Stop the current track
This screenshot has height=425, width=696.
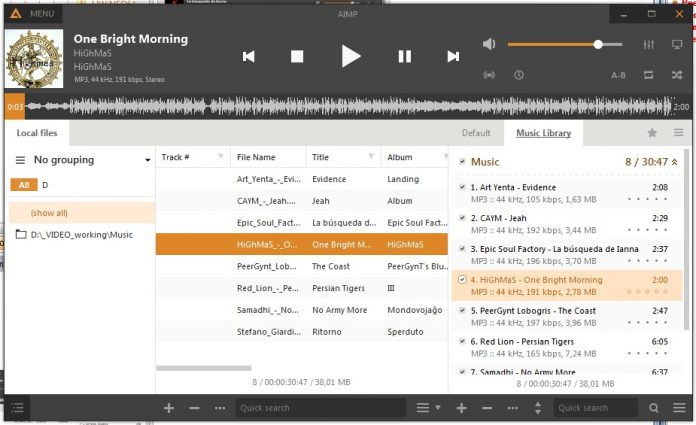(297, 57)
